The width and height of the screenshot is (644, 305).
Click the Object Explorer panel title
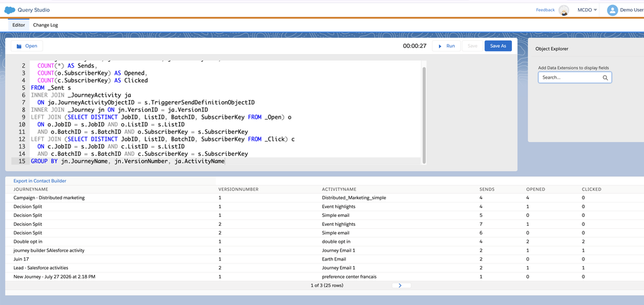coord(552,49)
